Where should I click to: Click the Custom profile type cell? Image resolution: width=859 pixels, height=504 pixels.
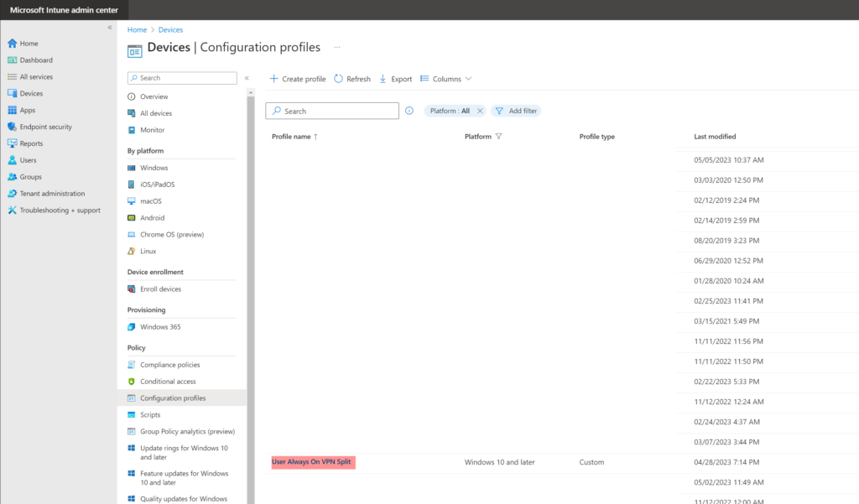pyautogui.click(x=591, y=462)
